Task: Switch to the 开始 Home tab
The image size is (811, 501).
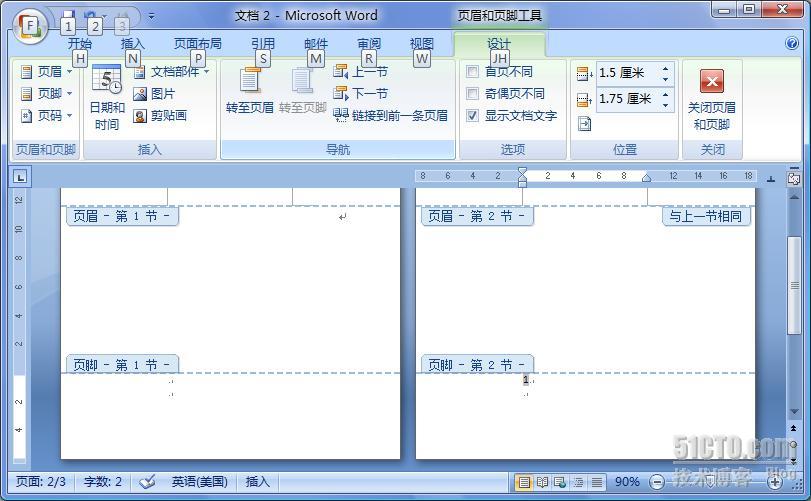Action: coord(80,44)
